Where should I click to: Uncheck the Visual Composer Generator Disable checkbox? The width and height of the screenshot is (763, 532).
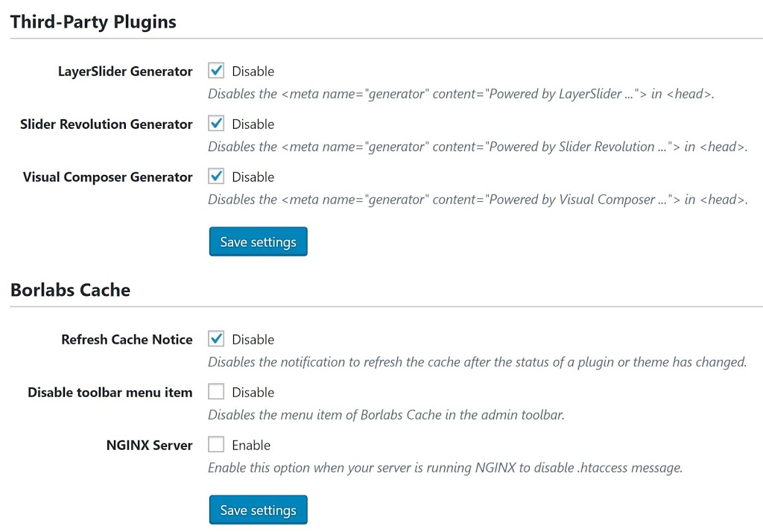215,177
